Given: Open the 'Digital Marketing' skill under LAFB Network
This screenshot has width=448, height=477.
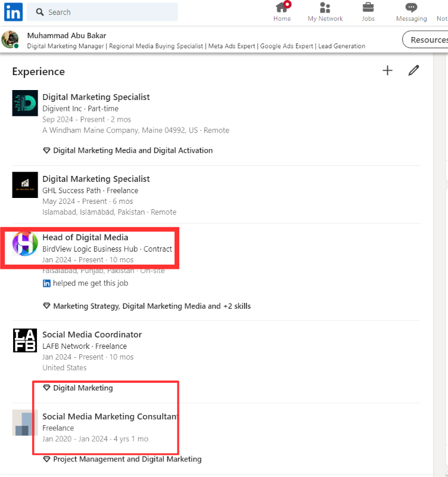Looking at the screenshot, I should (83, 388).
